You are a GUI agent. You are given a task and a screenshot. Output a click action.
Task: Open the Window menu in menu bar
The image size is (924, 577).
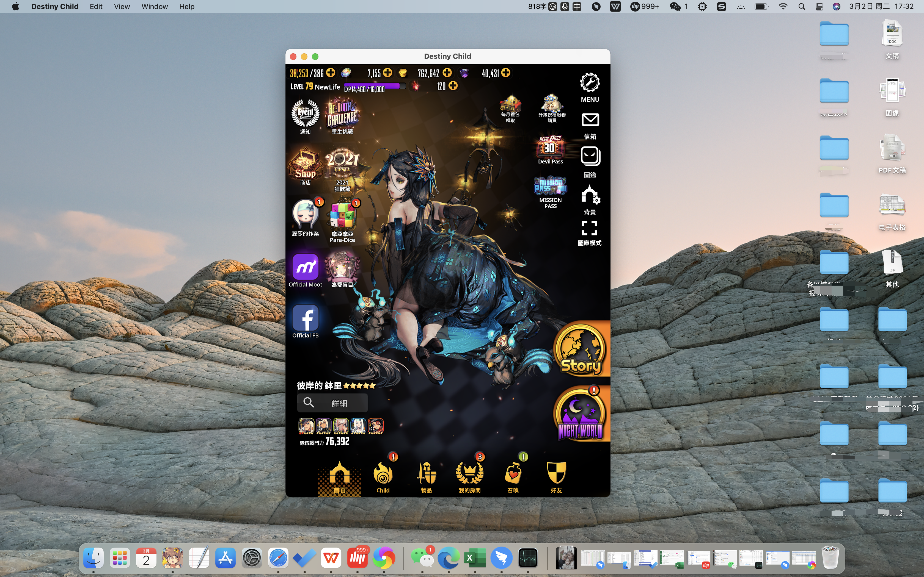click(154, 7)
